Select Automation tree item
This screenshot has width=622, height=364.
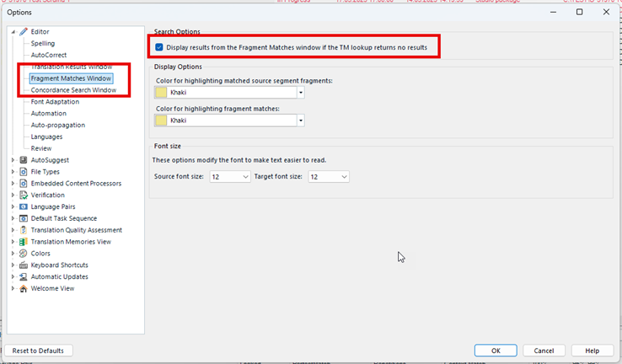48,114
